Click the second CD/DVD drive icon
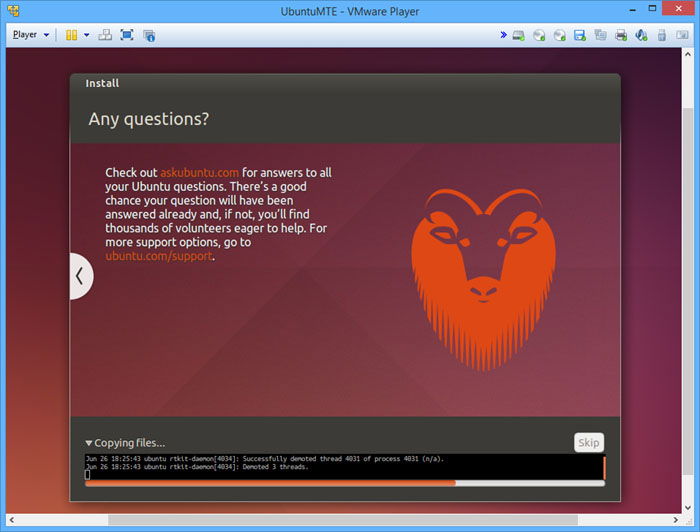Screen dimensions: 700x532 pos(559,35)
